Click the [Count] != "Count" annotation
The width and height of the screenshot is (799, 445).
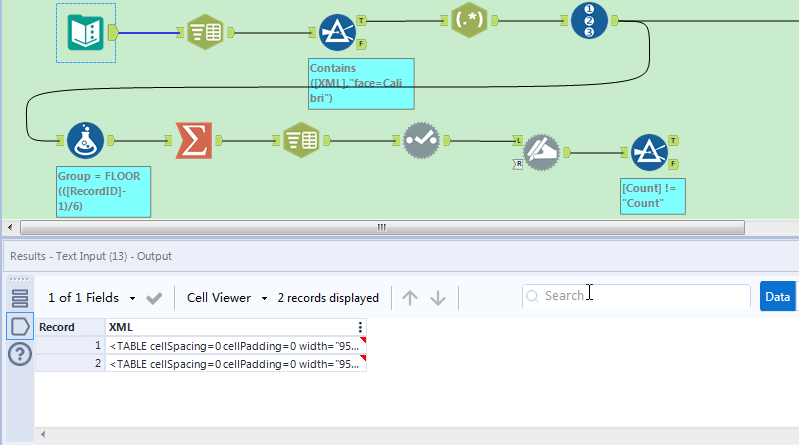pyautogui.click(x=653, y=196)
